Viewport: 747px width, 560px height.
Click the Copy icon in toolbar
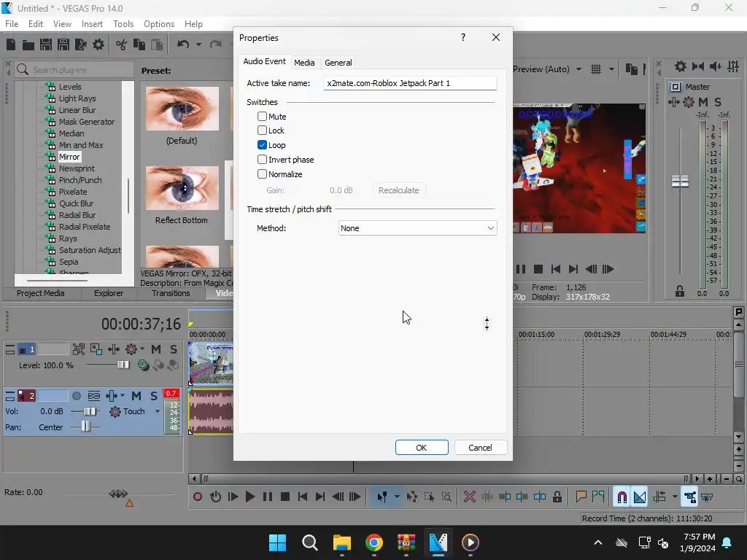(x=139, y=44)
